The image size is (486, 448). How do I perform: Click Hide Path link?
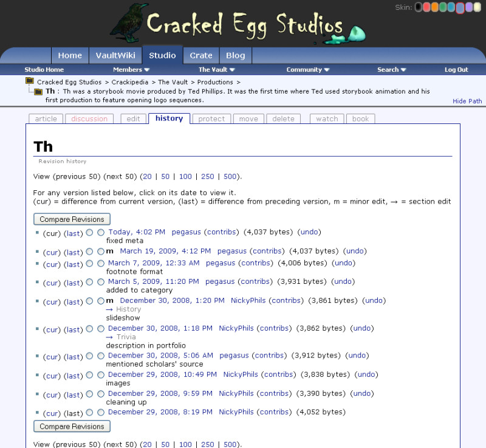coord(467,101)
